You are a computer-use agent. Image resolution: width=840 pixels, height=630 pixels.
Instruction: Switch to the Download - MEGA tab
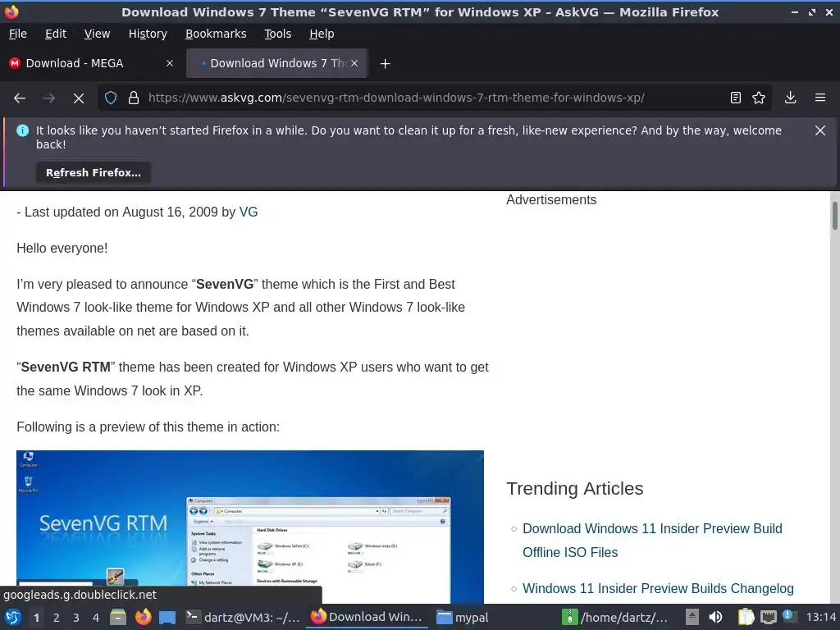(91, 63)
